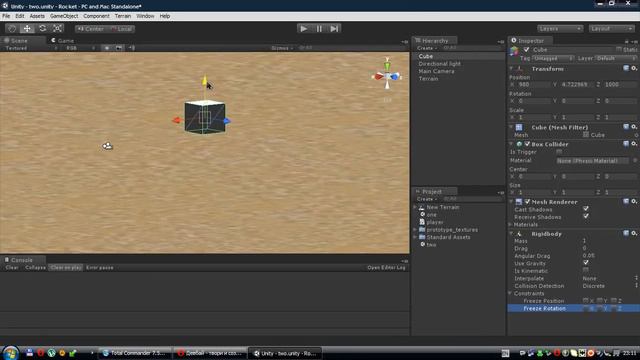Select the Scale tool in the toolbar
This screenshot has height=360, width=640.
coord(58,29)
